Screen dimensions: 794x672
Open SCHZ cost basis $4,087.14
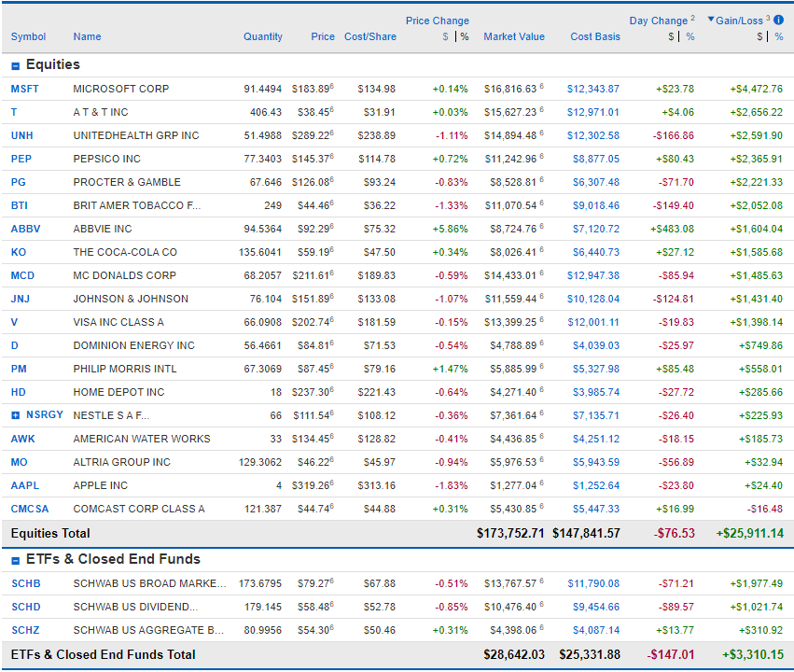click(x=596, y=630)
